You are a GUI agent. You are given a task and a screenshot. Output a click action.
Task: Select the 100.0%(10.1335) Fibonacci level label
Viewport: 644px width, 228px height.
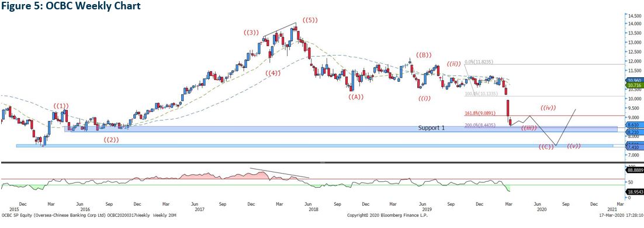coord(482,94)
